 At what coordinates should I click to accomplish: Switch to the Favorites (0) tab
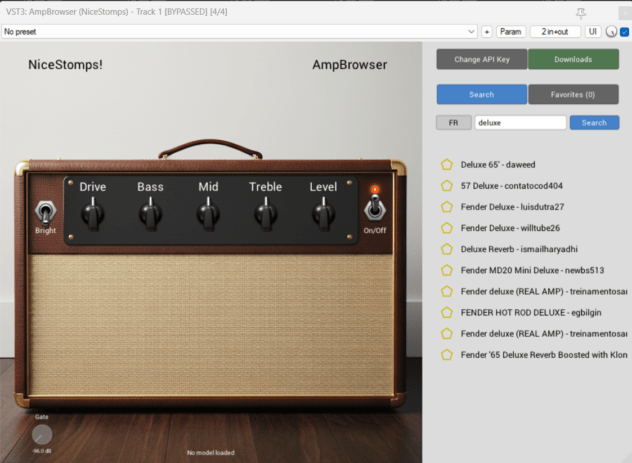click(574, 94)
